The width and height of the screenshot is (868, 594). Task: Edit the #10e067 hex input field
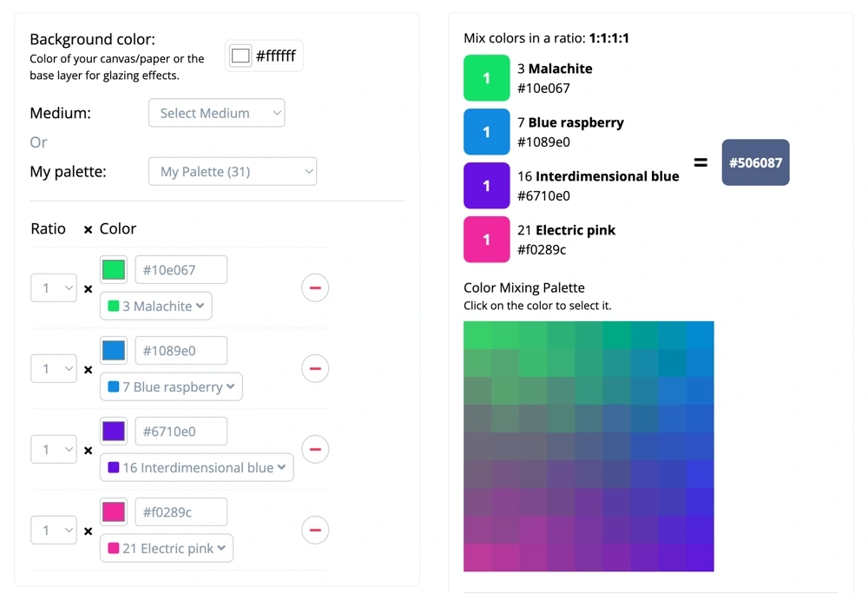pyautogui.click(x=181, y=269)
